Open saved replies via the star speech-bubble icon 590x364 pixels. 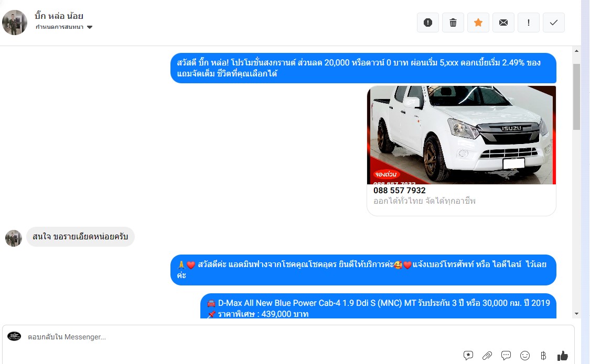468,356
